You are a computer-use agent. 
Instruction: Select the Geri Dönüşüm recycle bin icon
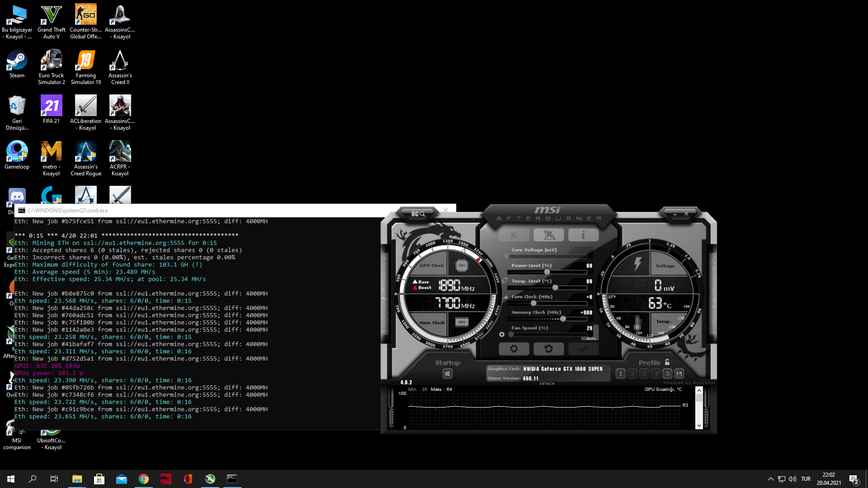pos(17,113)
